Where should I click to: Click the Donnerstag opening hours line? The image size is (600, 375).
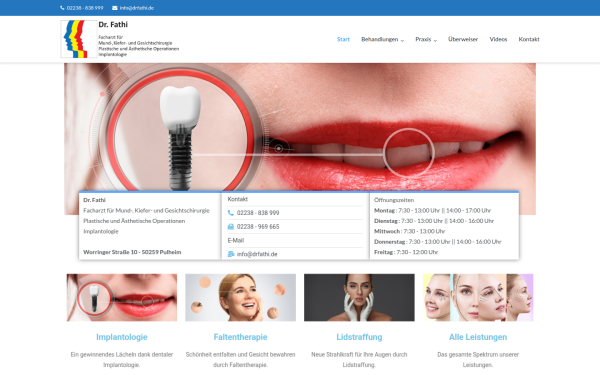[x=438, y=242]
